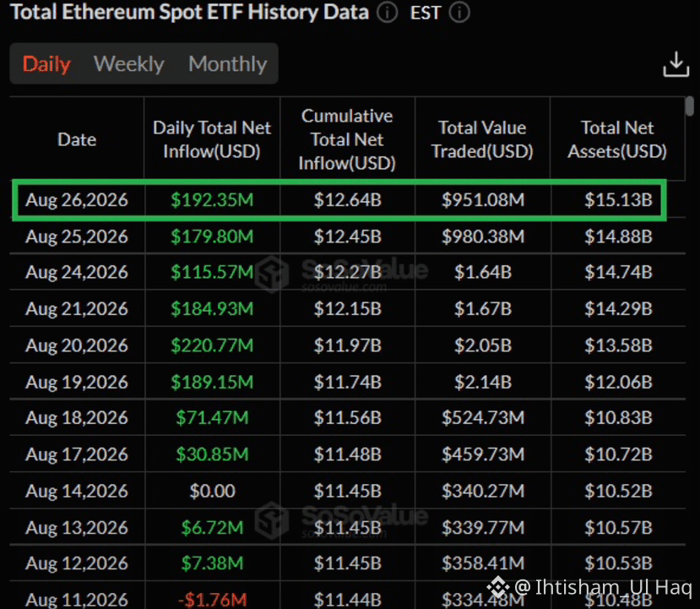Screen dimensions: 700x609
Task: Click Total Net Assets(USD) header
Action: [x=617, y=139]
